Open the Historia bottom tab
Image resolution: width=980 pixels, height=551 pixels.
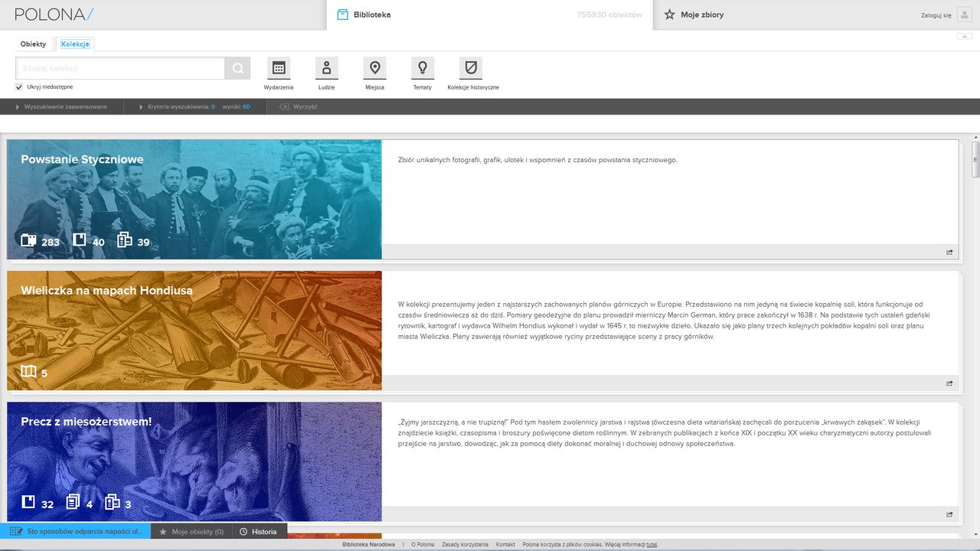[259, 531]
